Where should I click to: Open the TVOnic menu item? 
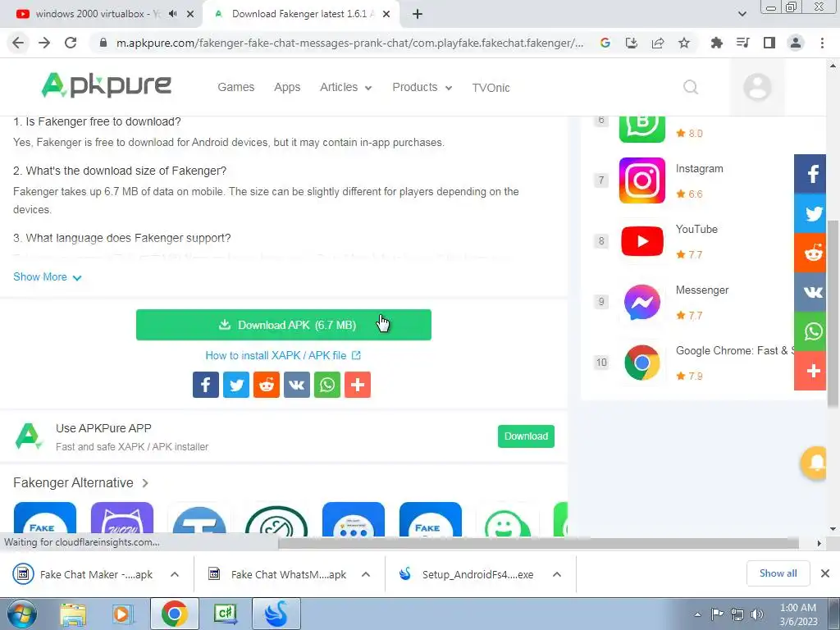pyautogui.click(x=491, y=88)
